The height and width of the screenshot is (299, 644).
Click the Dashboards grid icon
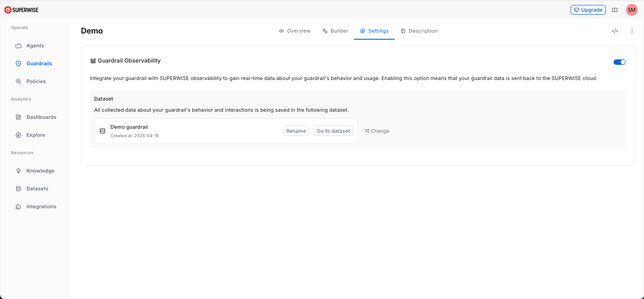point(18,117)
